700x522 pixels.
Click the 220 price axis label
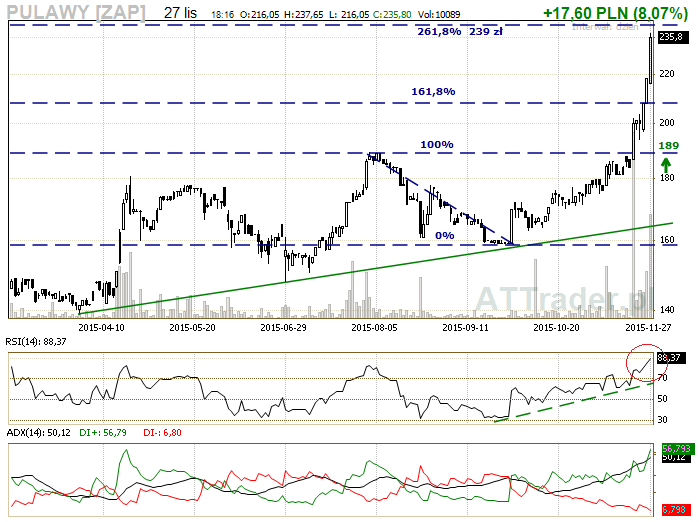(667, 74)
